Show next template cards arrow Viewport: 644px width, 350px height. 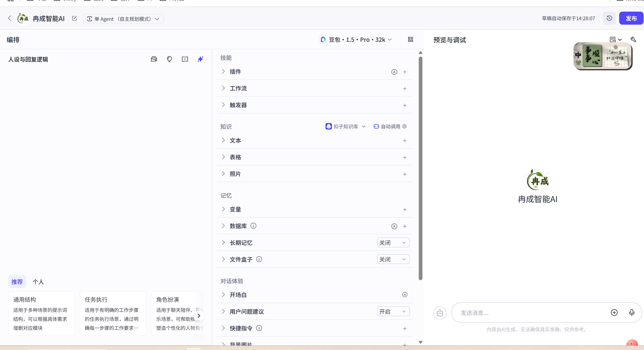click(199, 316)
